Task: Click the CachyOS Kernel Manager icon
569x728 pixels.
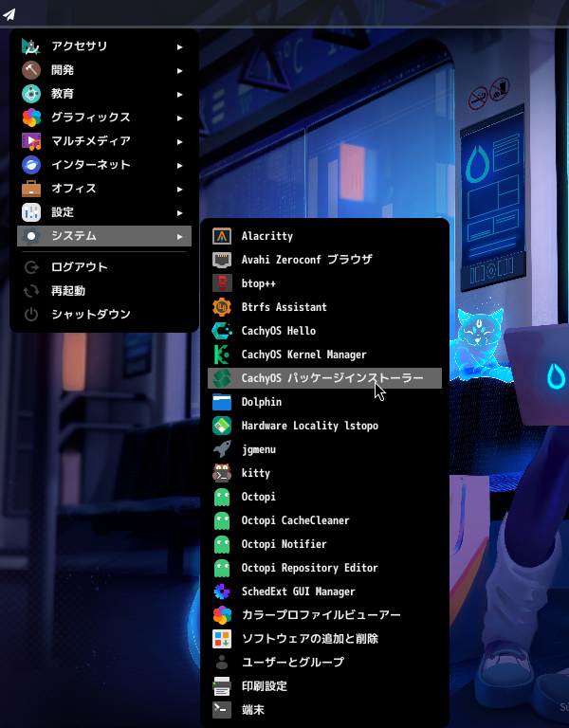Action: coord(222,355)
